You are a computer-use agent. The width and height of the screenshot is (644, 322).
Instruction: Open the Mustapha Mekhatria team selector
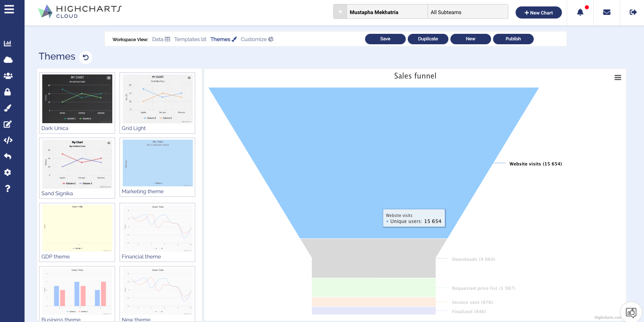(x=386, y=12)
